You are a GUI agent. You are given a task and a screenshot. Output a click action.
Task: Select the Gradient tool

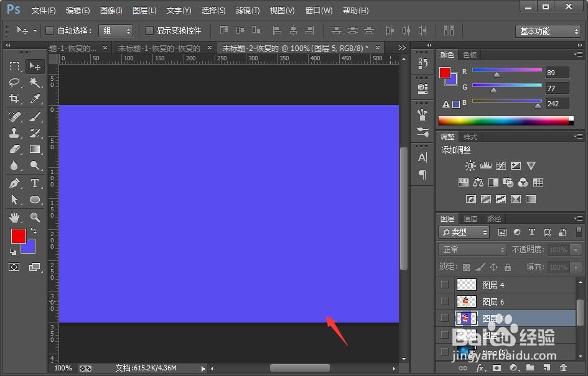tap(35, 149)
